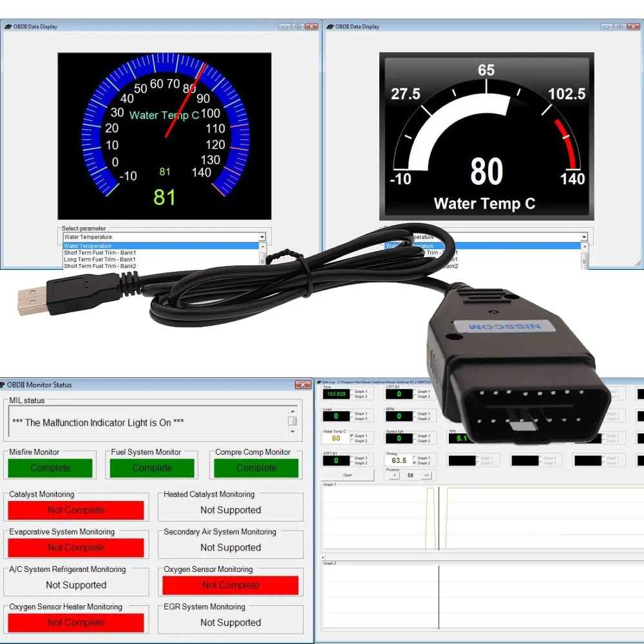This screenshot has height=644, width=644.
Task: Click the MIL status scrollbar thumb
Action: point(292,421)
